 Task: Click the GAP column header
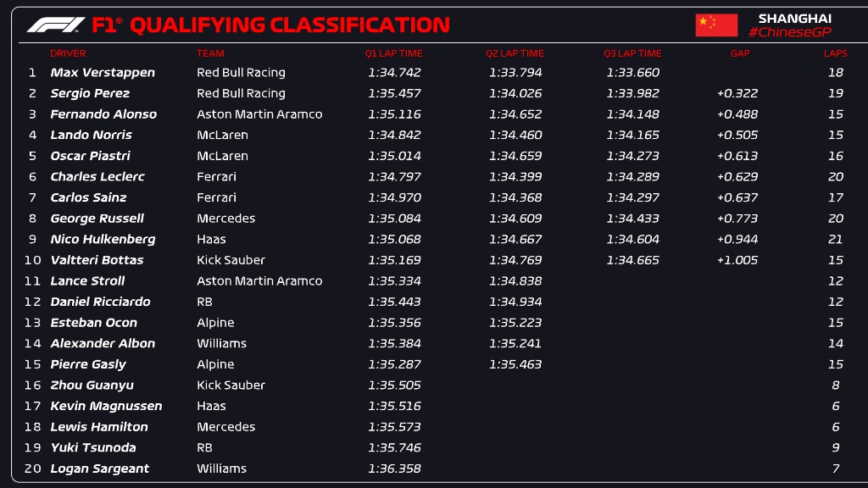(x=740, y=53)
